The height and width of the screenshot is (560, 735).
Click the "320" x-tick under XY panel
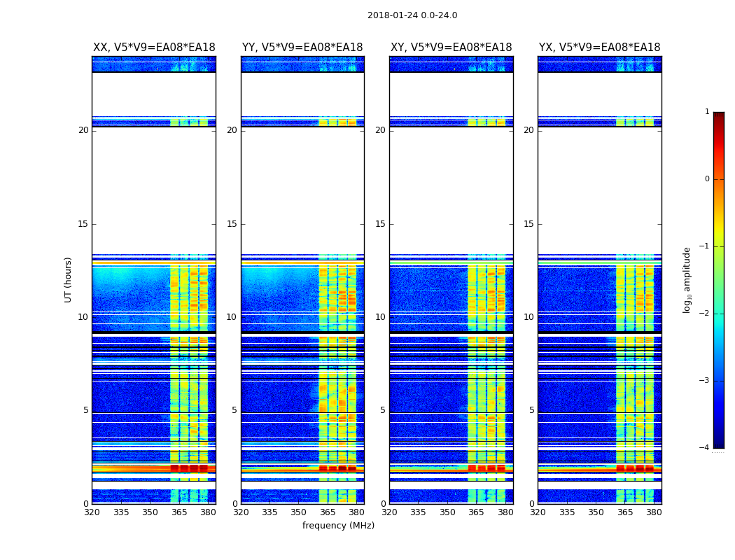click(389, 512)
